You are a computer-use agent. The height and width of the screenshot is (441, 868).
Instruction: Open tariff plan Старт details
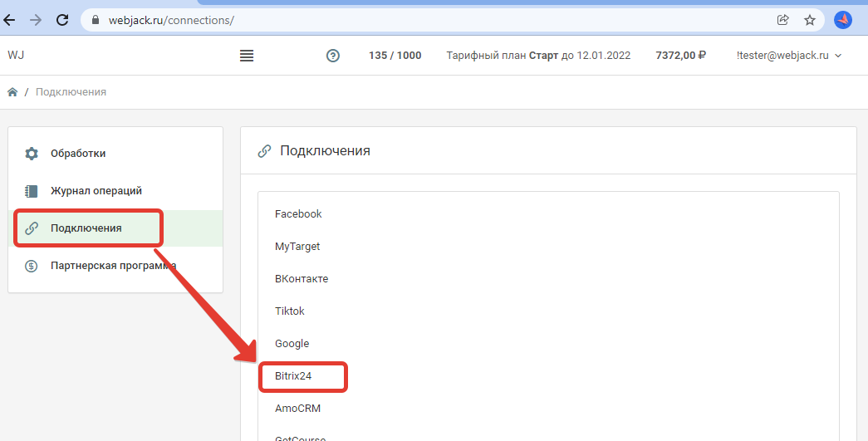click(538, 56)
